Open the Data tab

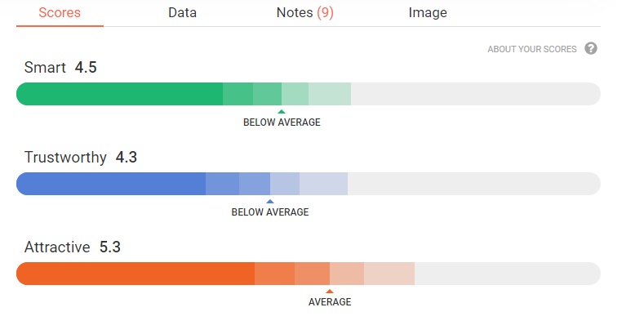click(182, 13)
